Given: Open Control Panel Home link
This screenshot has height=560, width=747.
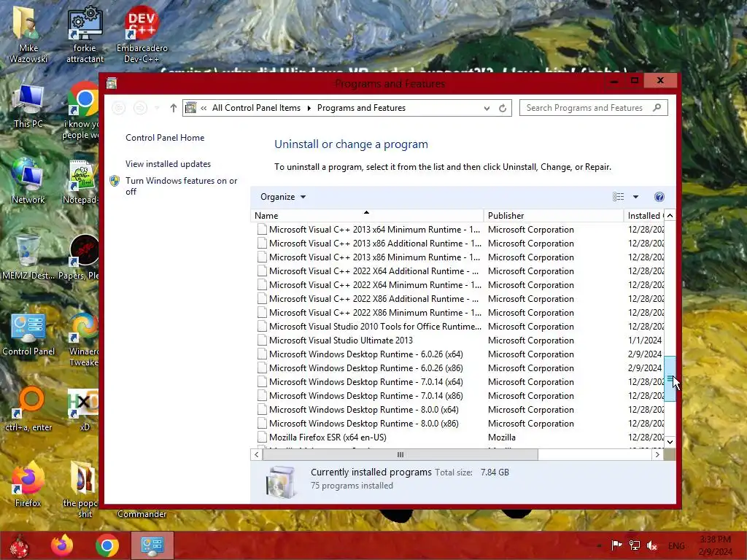Looking at the screenshot, I should [165, 138].
